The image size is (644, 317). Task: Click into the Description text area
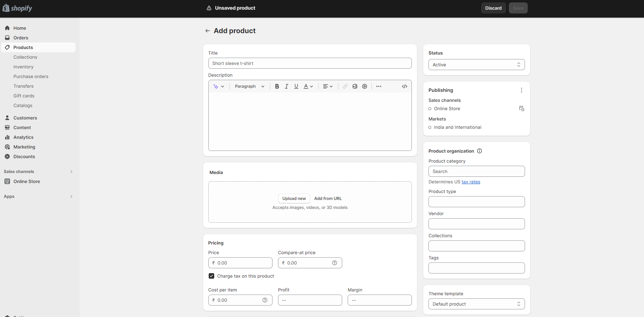point(310,121)
